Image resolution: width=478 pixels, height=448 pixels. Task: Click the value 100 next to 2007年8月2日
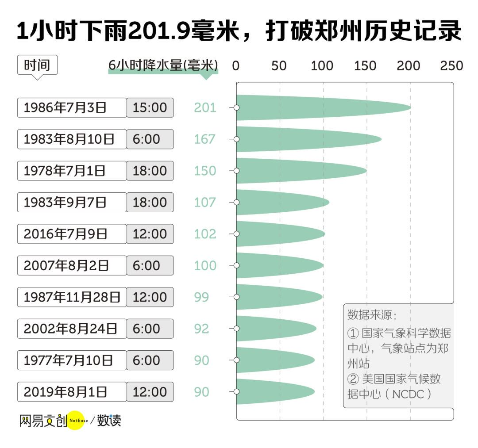(205, 266)
